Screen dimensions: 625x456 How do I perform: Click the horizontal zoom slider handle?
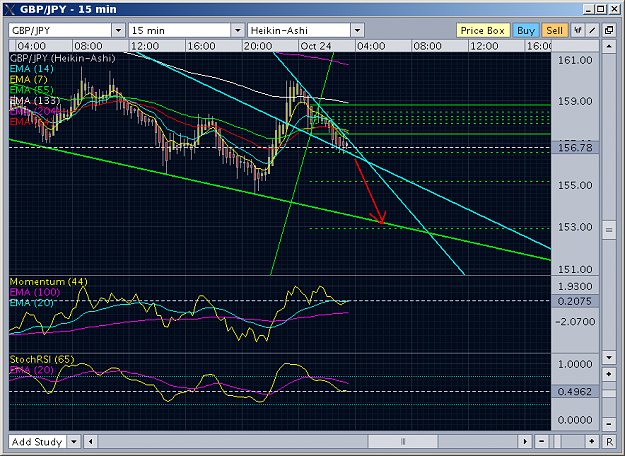tap(558, 442)
